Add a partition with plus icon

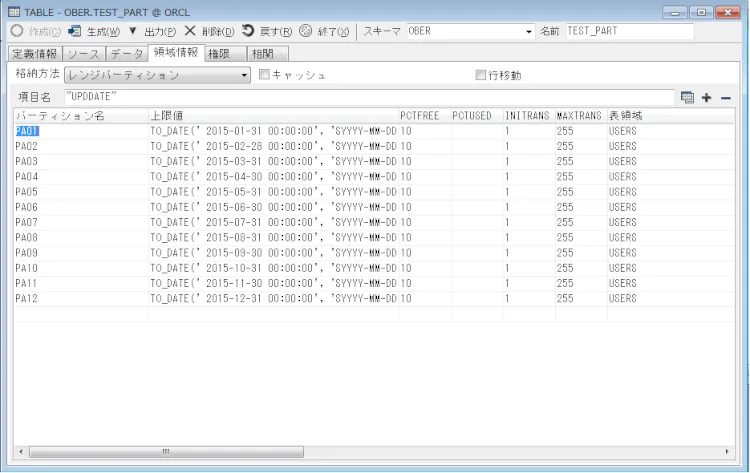[x=706, y=98]
